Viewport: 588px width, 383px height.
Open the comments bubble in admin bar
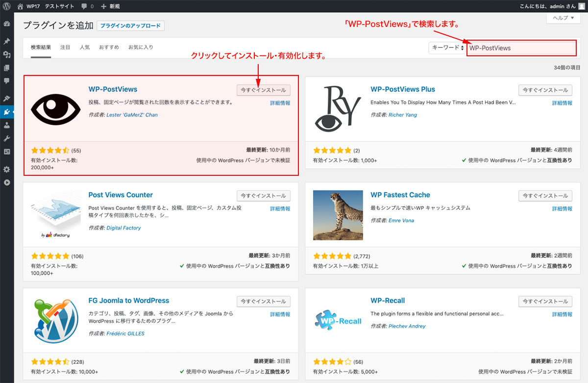pyautogui.click(x=88, y=6)
